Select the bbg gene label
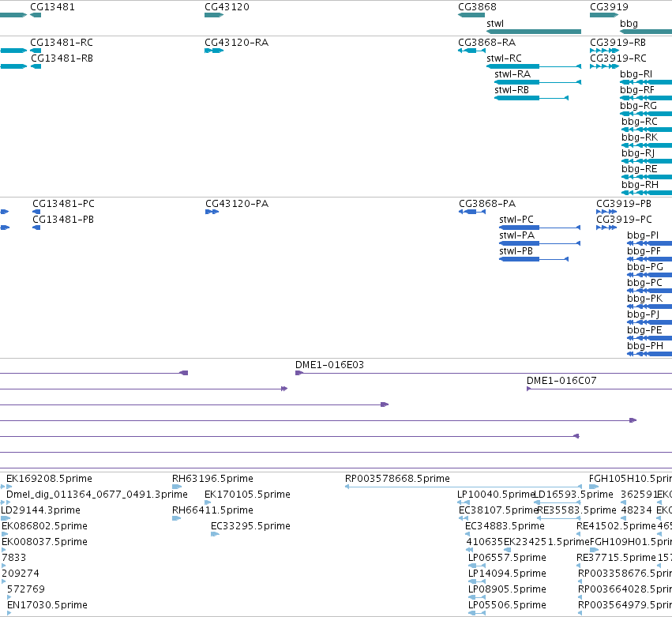 (x=629, y=24)
